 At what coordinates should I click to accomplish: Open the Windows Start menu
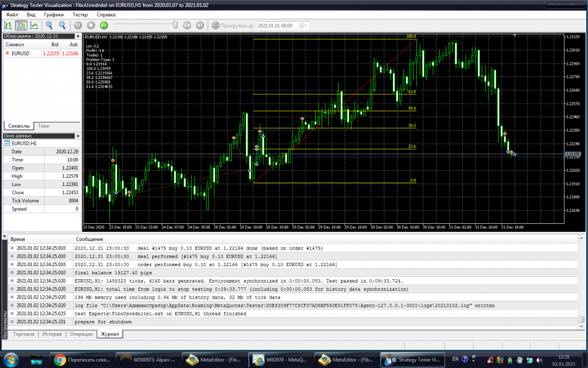tap(11, 360)
